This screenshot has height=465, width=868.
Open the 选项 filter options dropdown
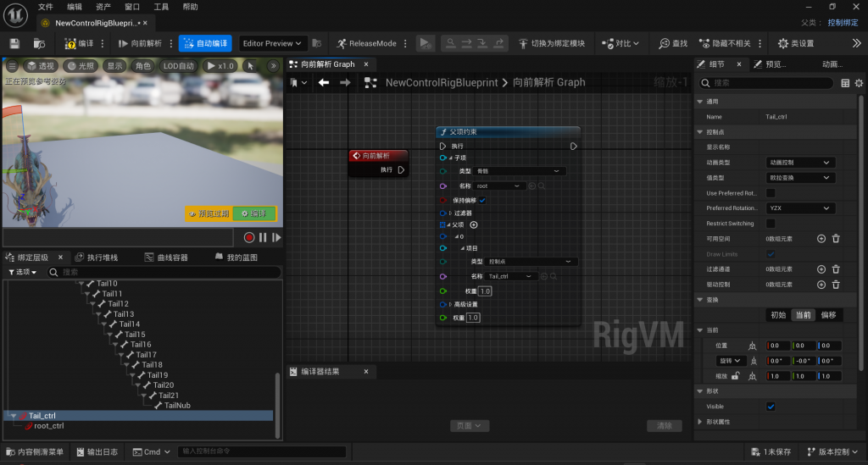click(x=23, y=272)
